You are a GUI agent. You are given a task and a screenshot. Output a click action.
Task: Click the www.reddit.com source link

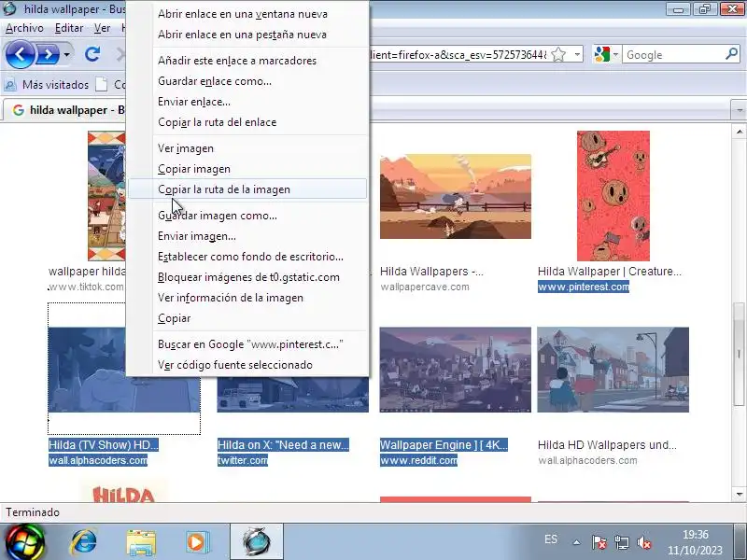click(418, 460)
